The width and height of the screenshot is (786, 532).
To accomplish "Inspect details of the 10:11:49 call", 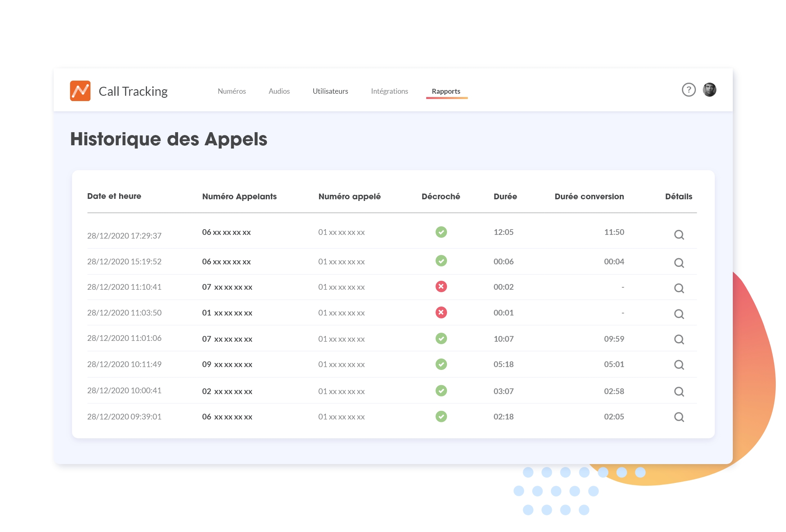I will pos(679,365).
